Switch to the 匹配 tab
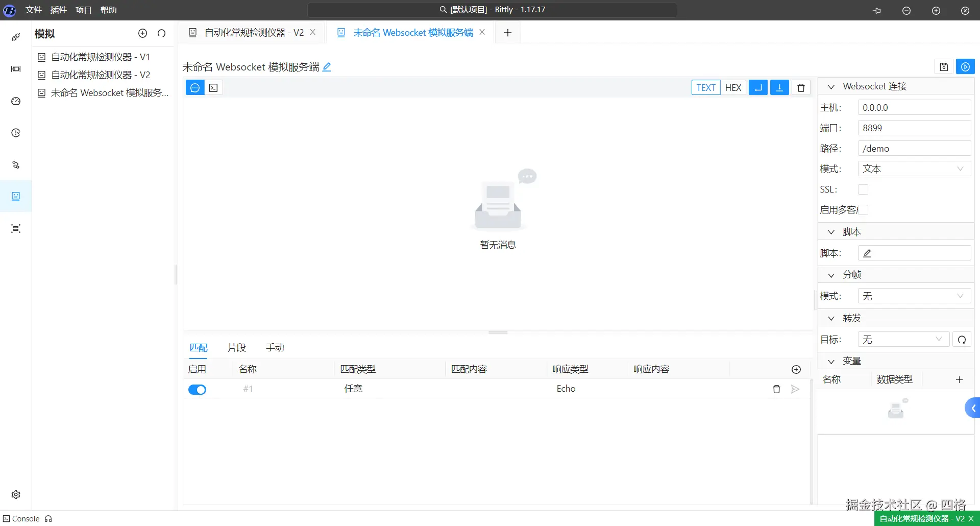 199,348
